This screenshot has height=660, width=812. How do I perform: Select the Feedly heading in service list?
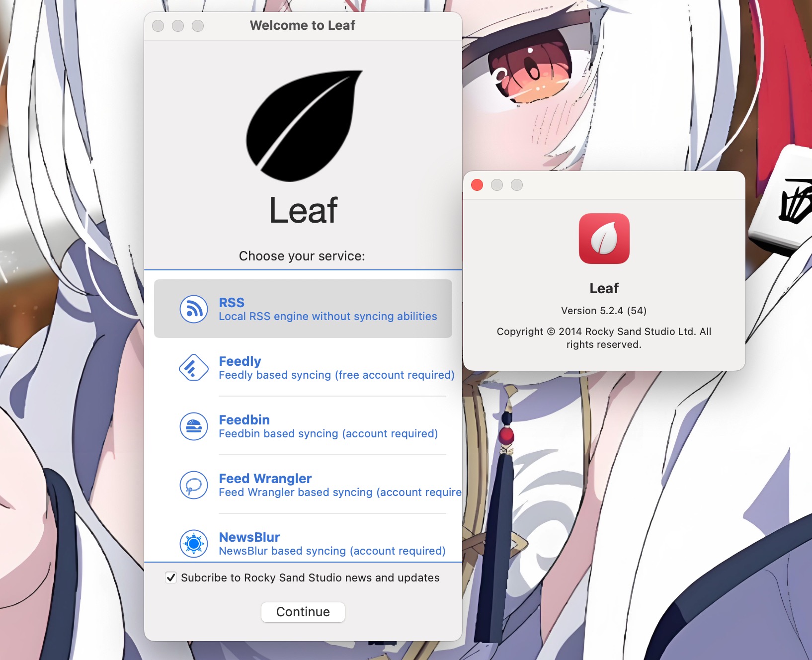[x=240, y=361]
